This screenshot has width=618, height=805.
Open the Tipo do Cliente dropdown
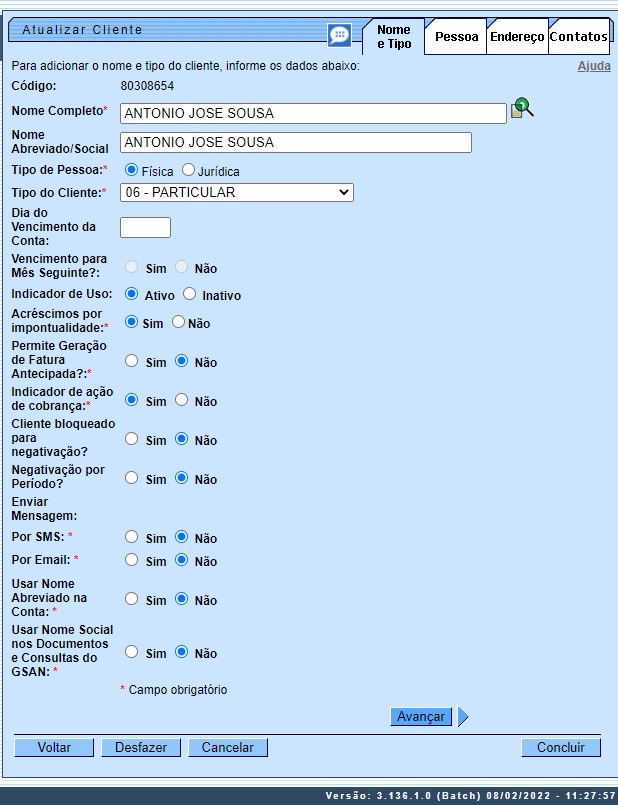pos(236,192)
